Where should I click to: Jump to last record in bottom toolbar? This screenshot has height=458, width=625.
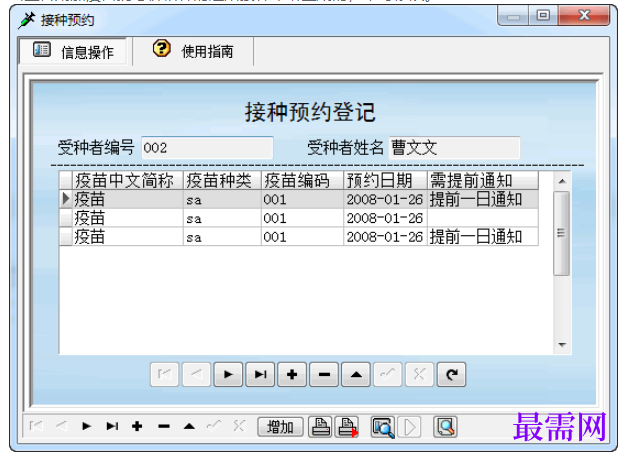pyautogui.click(x=112, y=427)
